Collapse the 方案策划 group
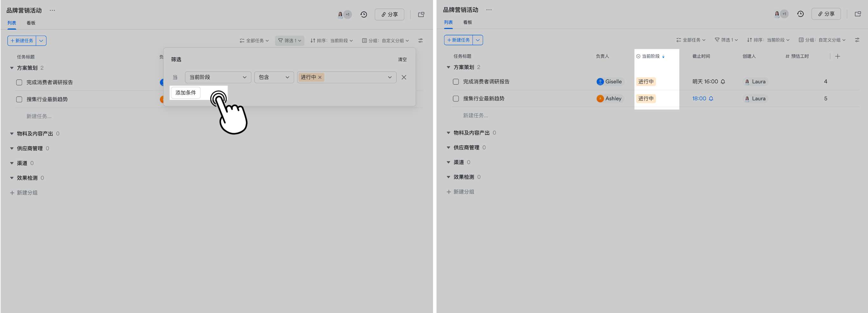The height and width of the screenshot is (313, 868). pyautogui.click(x=11, y=68)
